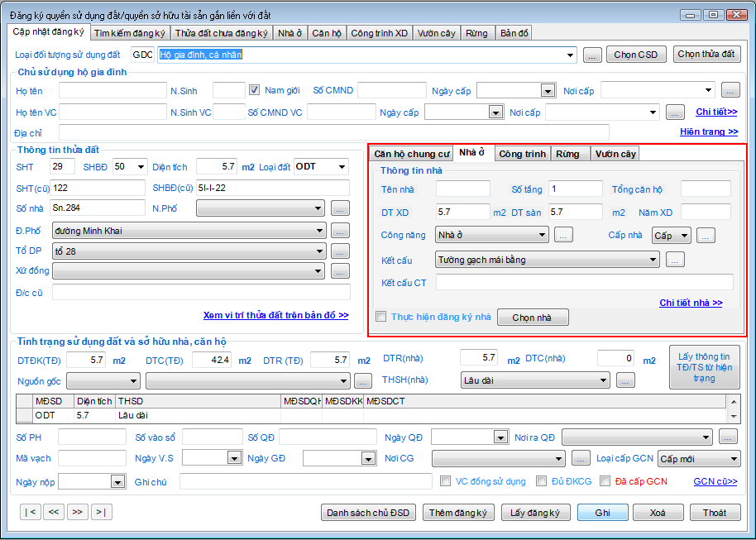Expand the Loại cấp GCN dropdown
This screenshot has height=540, width=756.
733,459
